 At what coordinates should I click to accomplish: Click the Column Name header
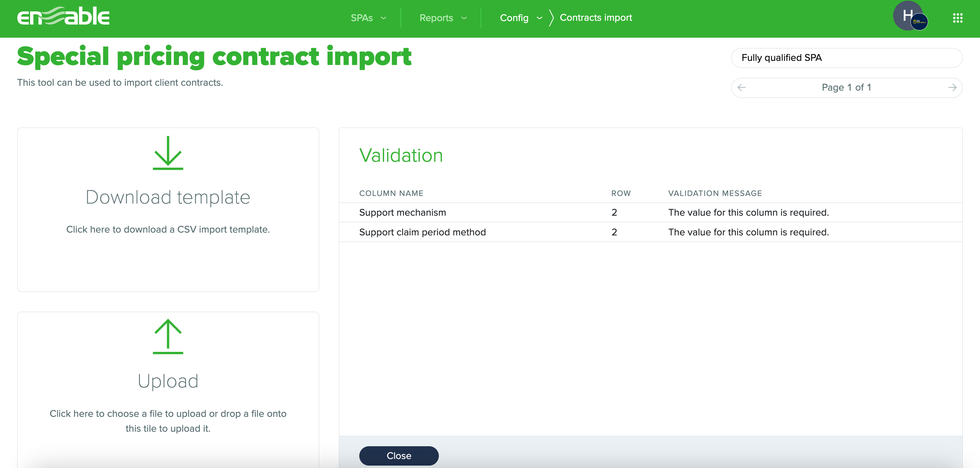tap(391, 194)
